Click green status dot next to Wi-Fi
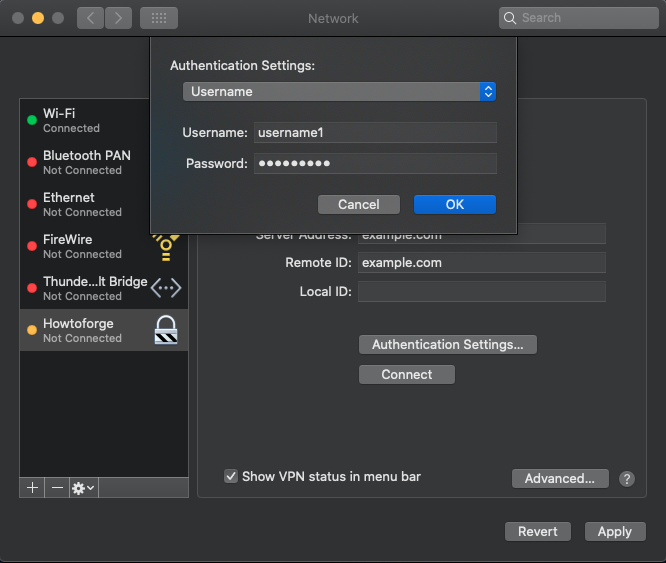 point(32,120)
